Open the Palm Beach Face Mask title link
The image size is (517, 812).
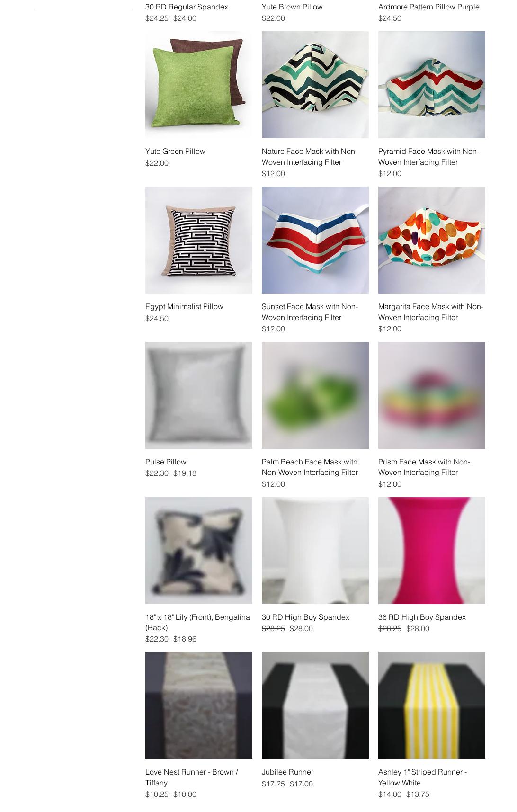(310, 467)
